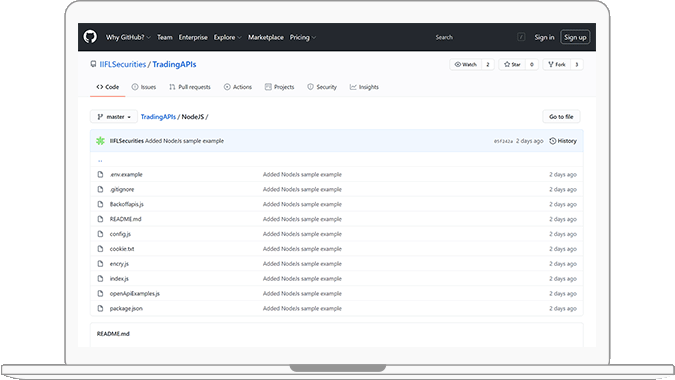Viewport: 675px width, 380px height.
Task: Click IIFLSecurities author name in commit bar
Action: click(x=127, y=141)
